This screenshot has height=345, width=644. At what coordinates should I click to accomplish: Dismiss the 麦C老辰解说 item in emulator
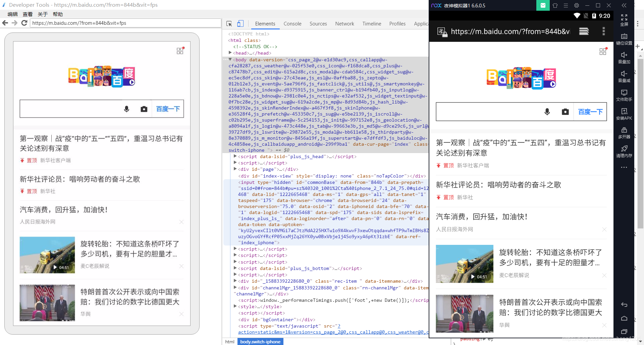pyautogui.click(x=604, y=275)
